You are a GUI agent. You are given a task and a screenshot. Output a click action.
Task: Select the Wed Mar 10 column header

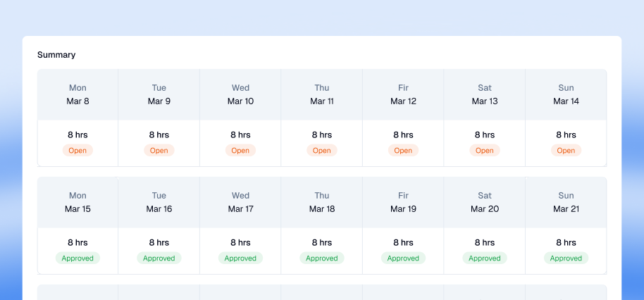(240, 94)
